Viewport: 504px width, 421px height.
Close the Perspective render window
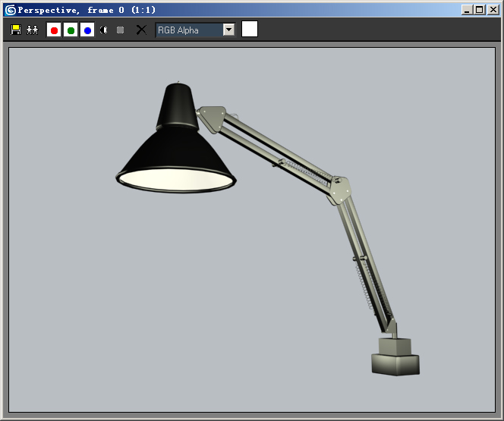493,10
